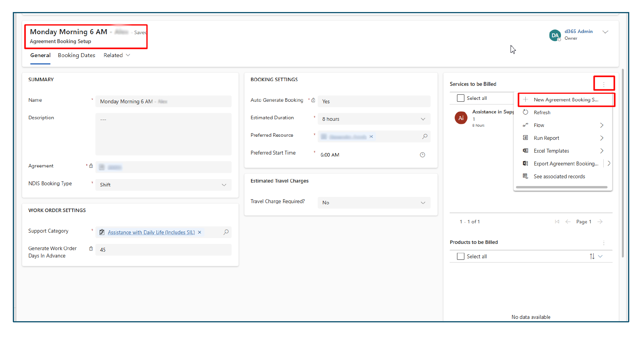Click the Preferred Resource search magnifier icon
Image resolution: width=644 pixels, height=341 pixels.
[425, 136]
